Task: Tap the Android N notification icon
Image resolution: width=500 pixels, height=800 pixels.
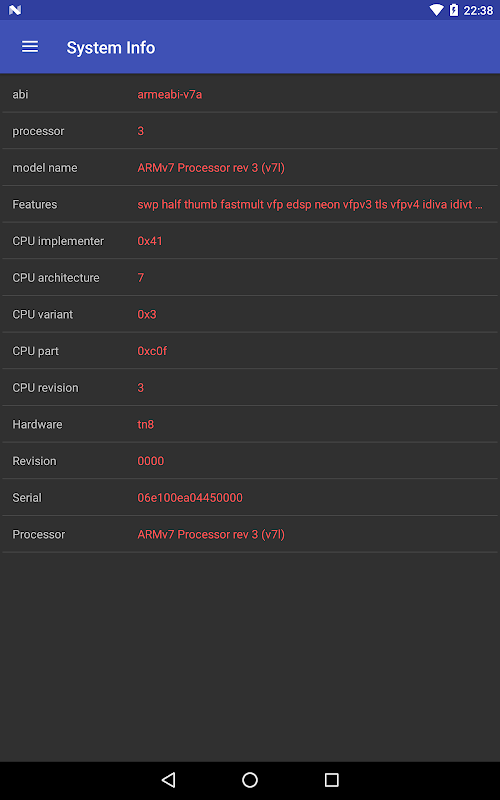Action: click(x=15, y=10)
